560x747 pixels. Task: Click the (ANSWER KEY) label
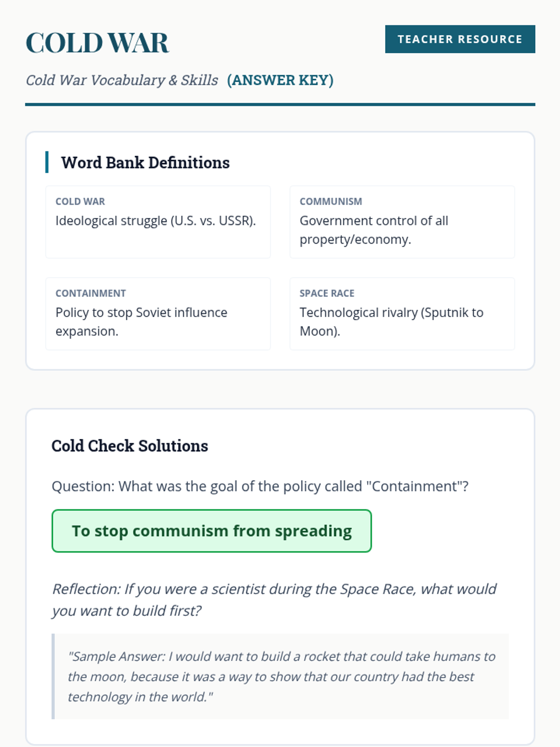(x=280, y=80)
